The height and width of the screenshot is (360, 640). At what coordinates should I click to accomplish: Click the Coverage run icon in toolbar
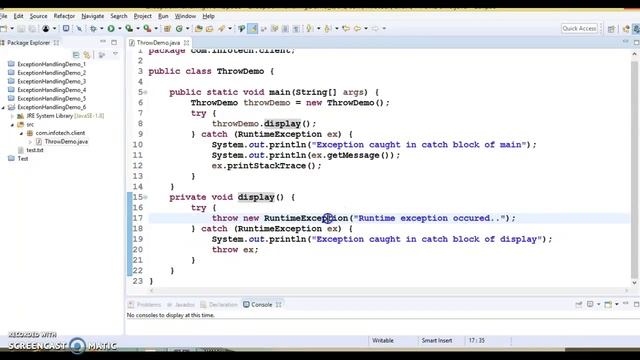(x=129, y=29)
